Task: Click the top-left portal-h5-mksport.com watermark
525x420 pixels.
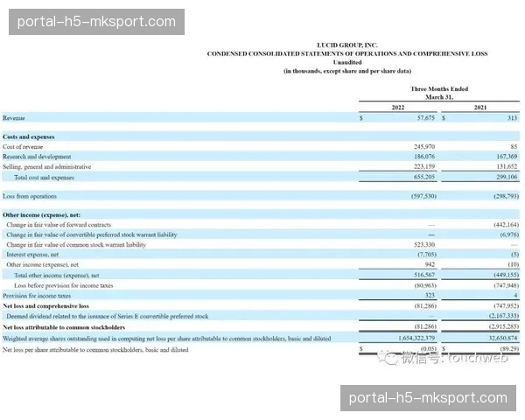Action: pyautogui.click(x=96, y=22)
